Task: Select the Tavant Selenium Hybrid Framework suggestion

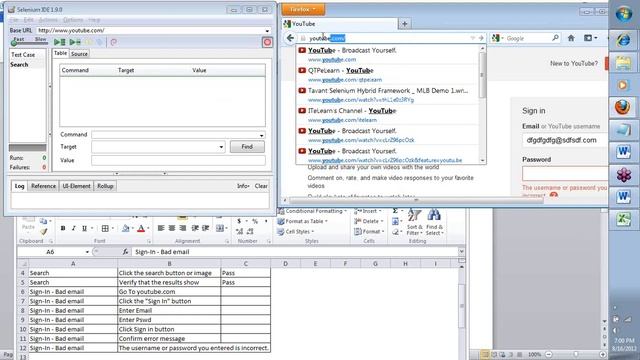Action: point(388,95)
